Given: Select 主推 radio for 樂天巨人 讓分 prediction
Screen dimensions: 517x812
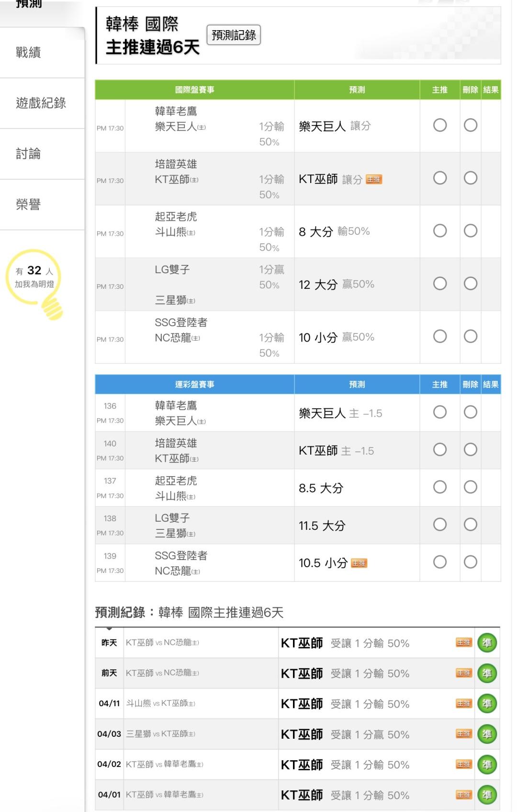Looking at the screenshot, I should point(439,126).
